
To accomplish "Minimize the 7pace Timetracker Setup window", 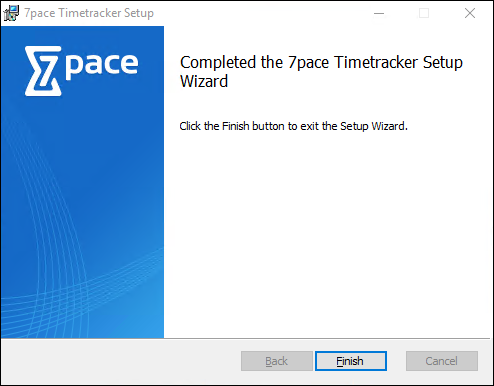I will click(x=379, y=13).
